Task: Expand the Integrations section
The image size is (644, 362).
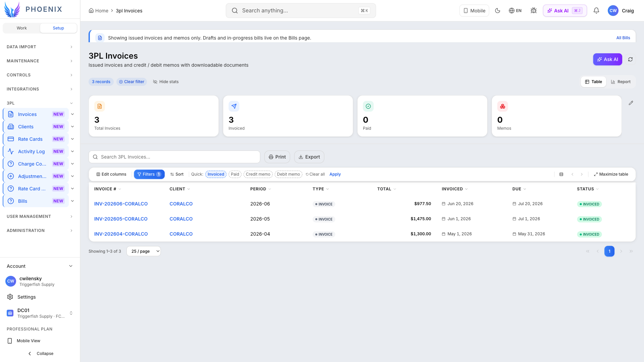Action: [x=40, y=89]
